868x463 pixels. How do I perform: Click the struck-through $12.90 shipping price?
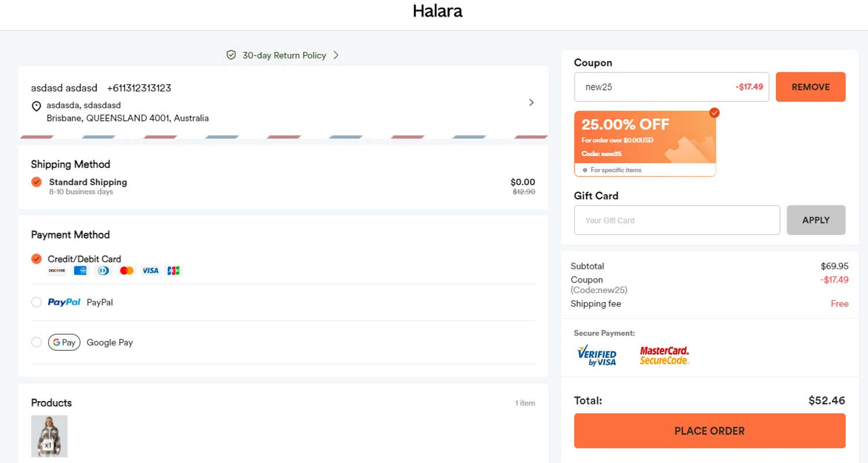pos(524,192)
